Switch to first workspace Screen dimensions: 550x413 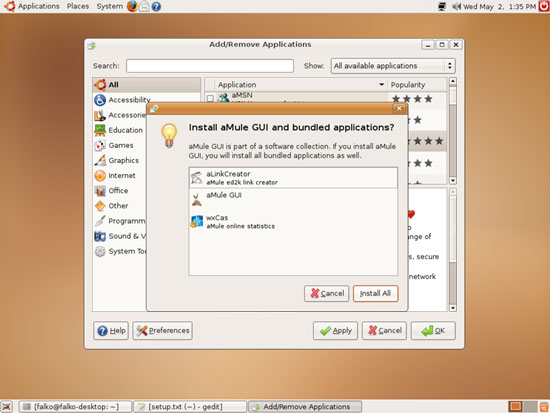[515, 407]
